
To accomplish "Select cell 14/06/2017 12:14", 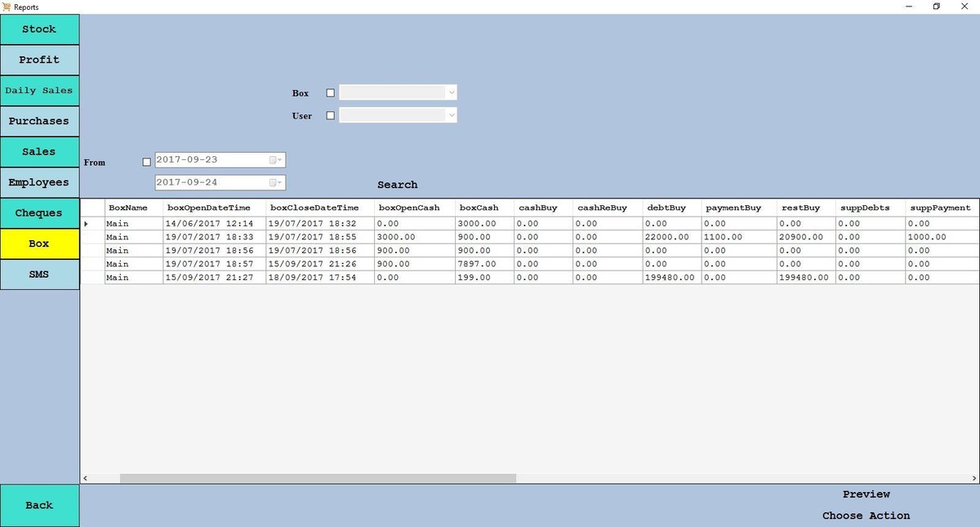I will point(214,223).
